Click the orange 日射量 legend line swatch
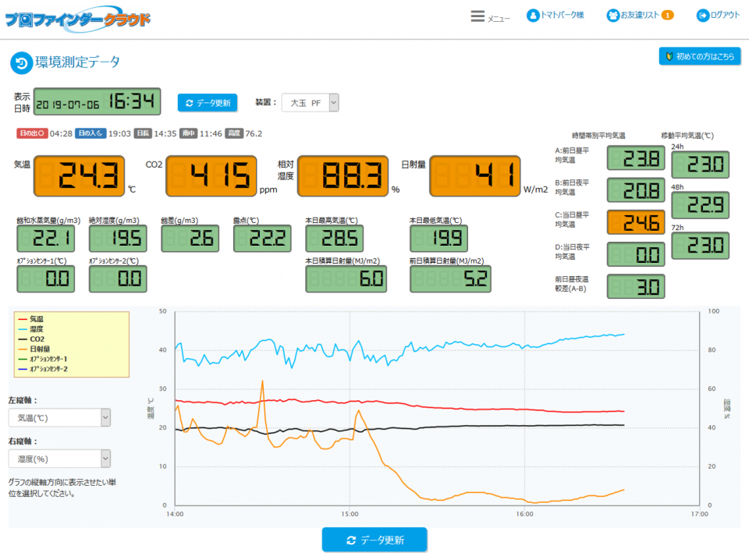The height and width of the screenshot is (560, 749). pyautogui.click(x=22, y=349)
